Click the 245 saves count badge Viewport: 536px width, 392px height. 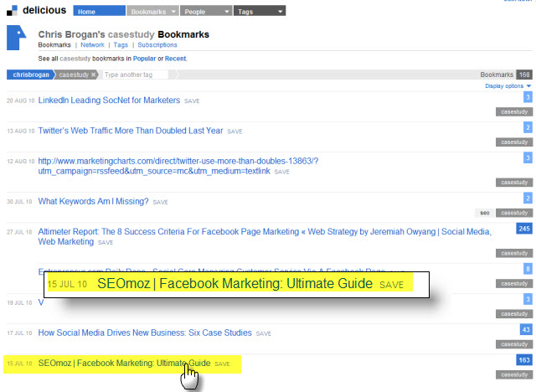[x=524, y=229]
